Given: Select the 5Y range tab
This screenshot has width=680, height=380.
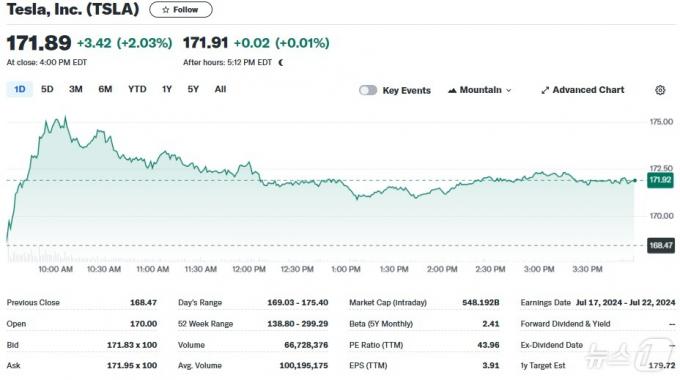Looking at the screenshot, I should pos(193,89).
